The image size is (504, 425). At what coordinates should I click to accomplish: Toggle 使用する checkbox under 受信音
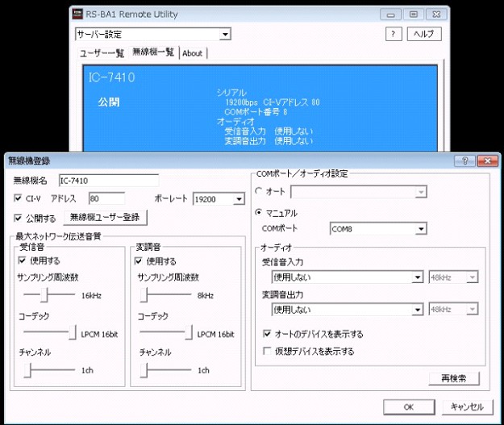22,260
